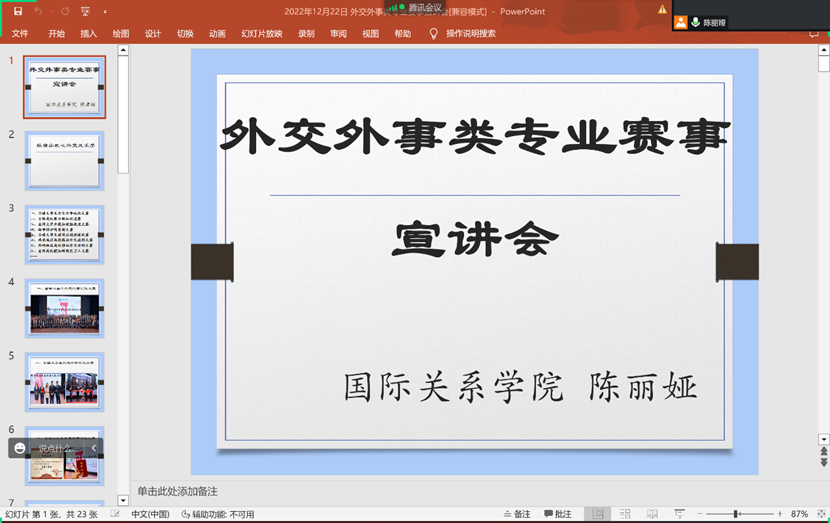Click the 单击此处添加备注 notes field
Image resolution: width=830 pixels, height=523 pixels.
178,491
